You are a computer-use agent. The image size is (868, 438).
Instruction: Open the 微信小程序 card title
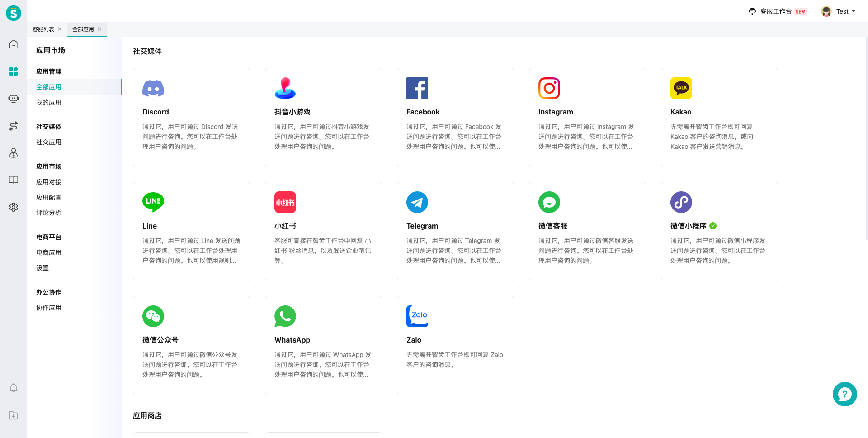click(689, 226)
